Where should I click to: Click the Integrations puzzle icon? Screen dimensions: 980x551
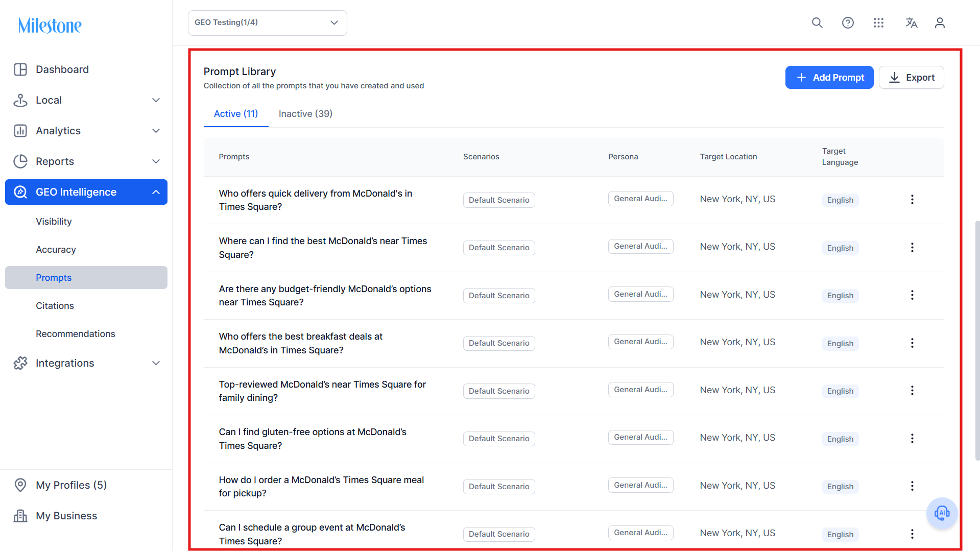[x=20, y=363]
